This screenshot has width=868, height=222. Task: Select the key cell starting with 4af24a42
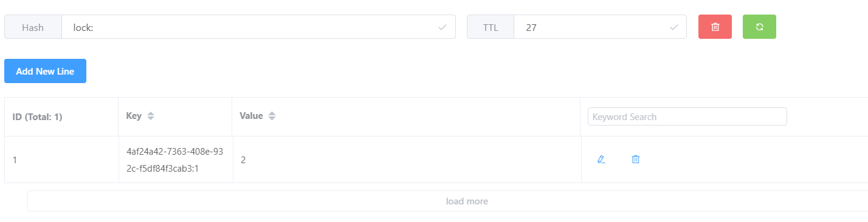click(176, 160)
